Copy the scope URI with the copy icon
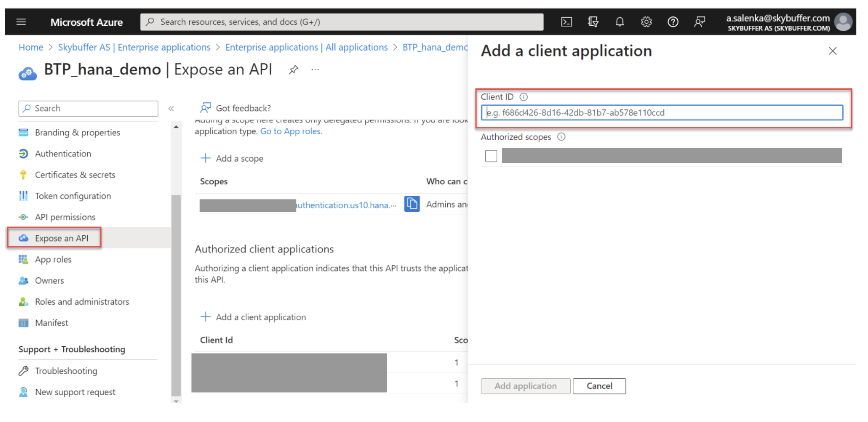Screen dimensions: 868x422 click(x=412, y=204)
